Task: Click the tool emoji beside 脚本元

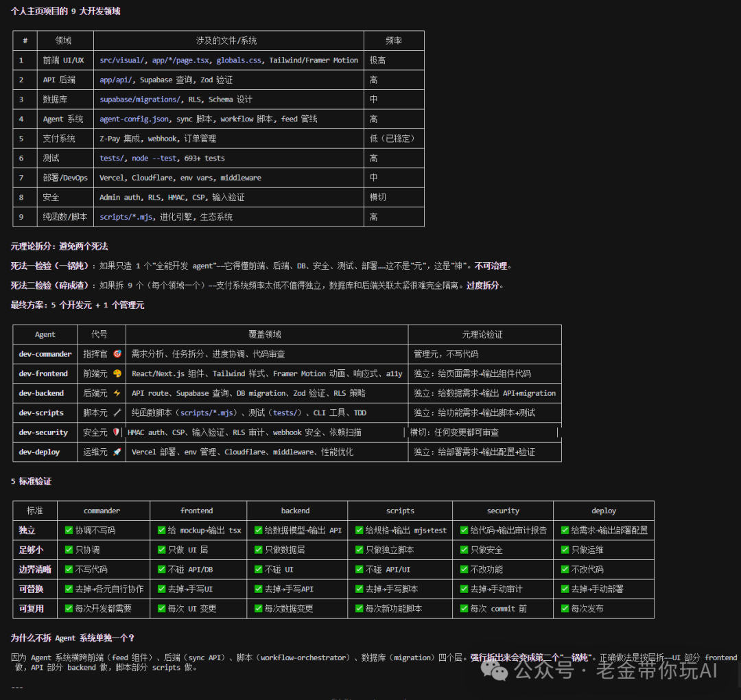Action: click(117, 412)
